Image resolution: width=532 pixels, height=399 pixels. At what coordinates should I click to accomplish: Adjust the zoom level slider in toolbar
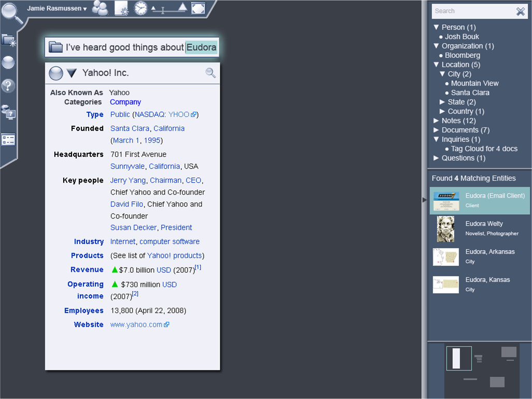[169, 8]
